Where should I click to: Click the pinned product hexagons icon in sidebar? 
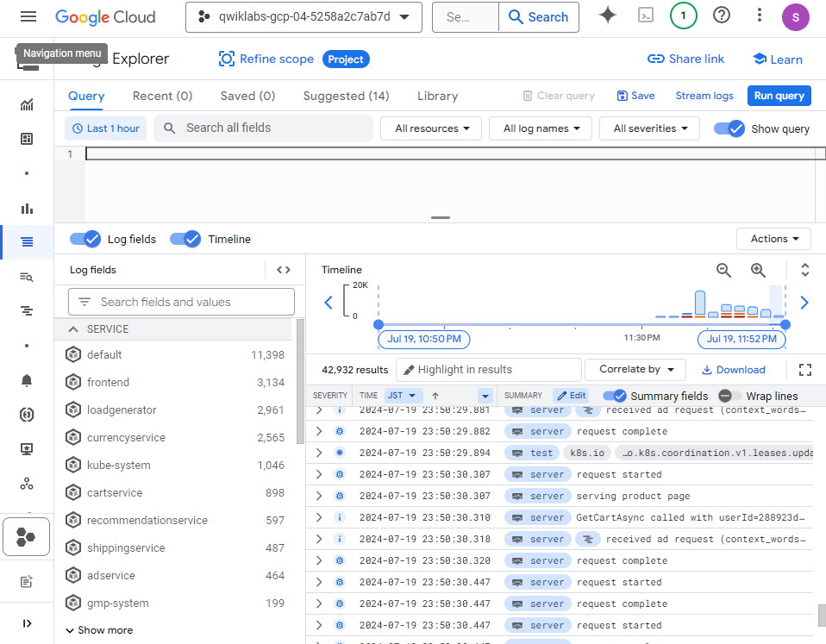tap(26, 537)
